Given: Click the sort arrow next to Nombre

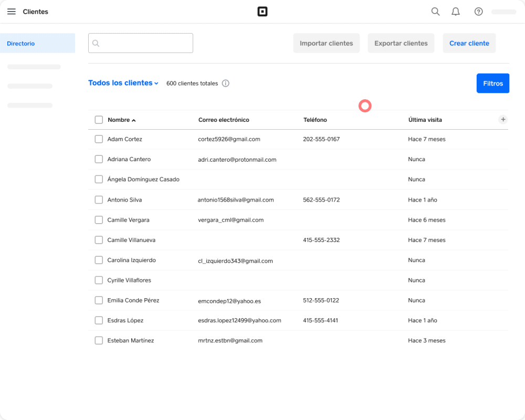Looking at the screenshot, I should [x=133, y=120].
